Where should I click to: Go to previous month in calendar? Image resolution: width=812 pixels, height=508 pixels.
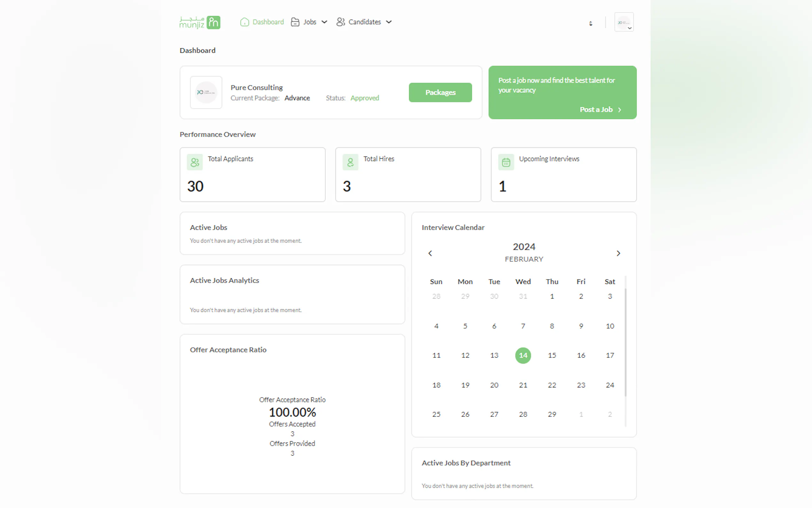430,253
